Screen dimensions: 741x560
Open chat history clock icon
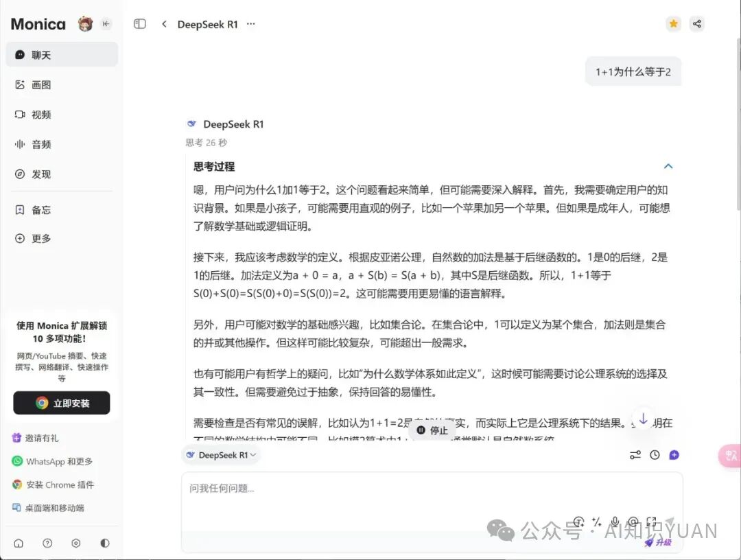pyautogui.click(x=655, y=455)
